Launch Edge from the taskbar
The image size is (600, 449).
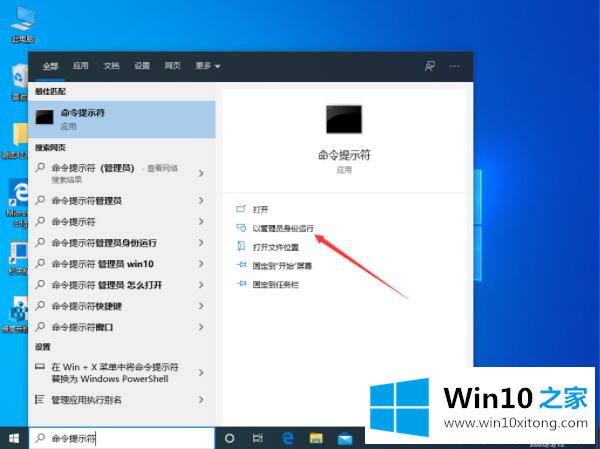288,438
